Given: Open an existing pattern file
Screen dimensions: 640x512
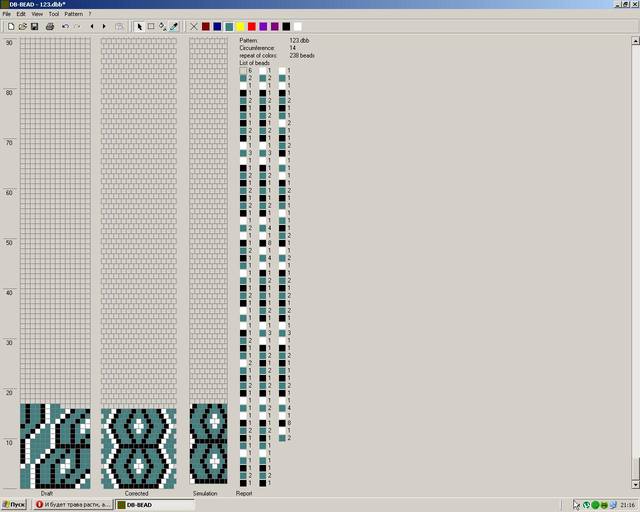Looking at the screenshot, I should tap(22, 27).
